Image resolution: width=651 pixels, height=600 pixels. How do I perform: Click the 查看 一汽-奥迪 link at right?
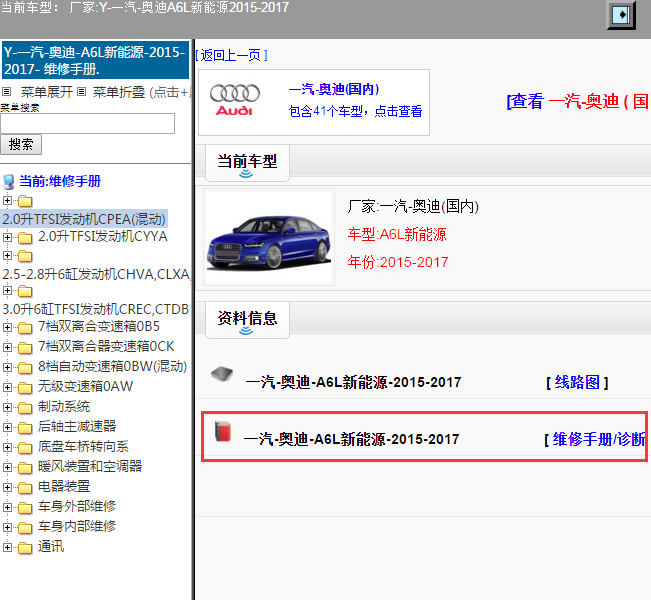578,101
